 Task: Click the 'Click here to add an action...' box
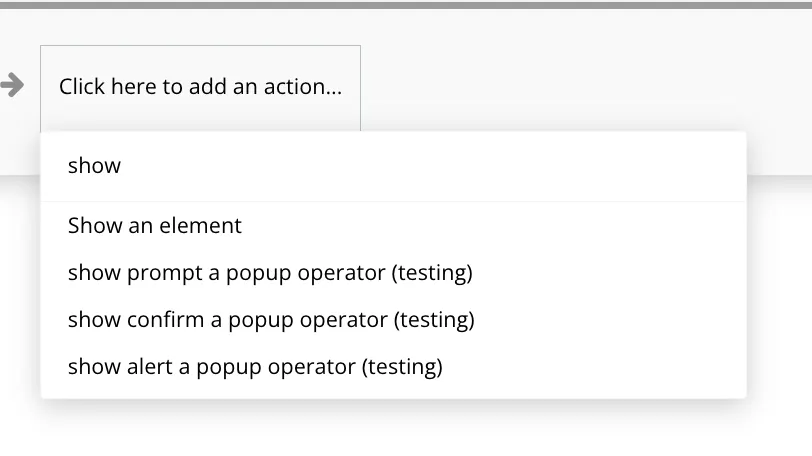[x=200, y=87]
